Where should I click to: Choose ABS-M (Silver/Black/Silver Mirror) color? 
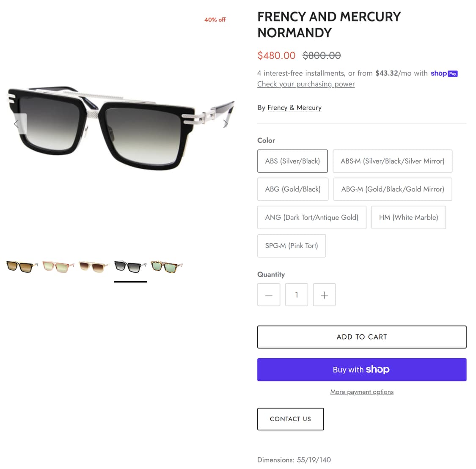point(392,161)
